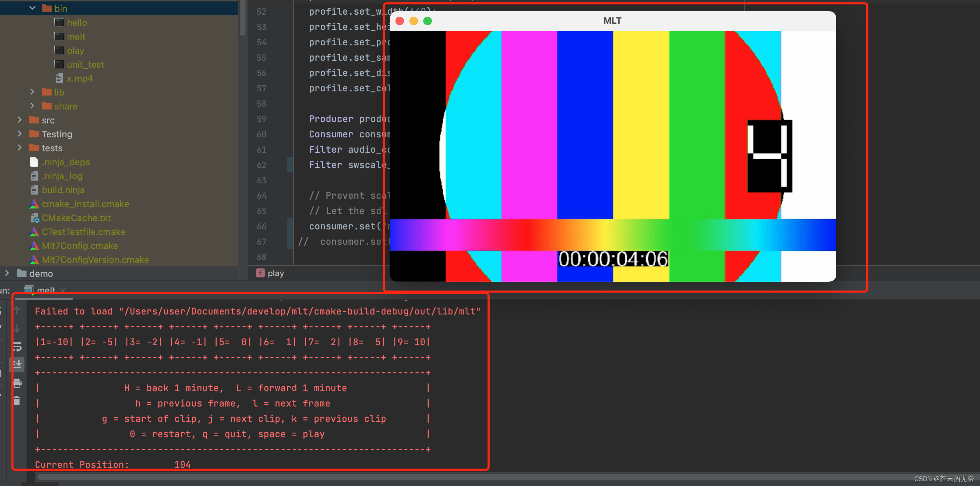The width and height of the screenshot is (980, 486).
Task: Toggle soft-wrap in Run console
Action: [17, 347]
